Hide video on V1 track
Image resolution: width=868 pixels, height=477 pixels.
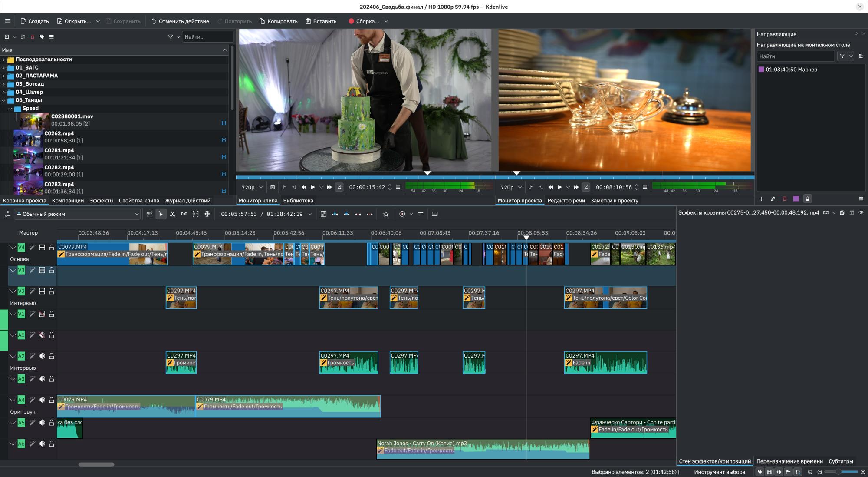tap(42, 314)
